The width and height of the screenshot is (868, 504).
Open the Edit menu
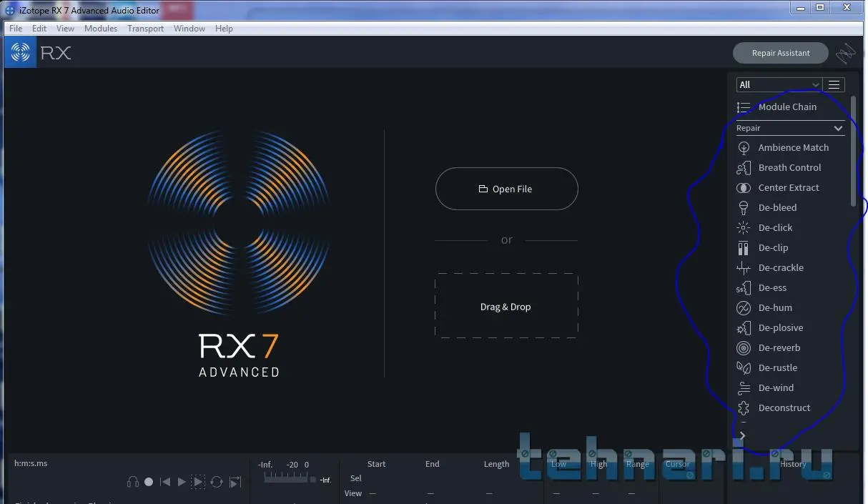(x=39, y=29)
